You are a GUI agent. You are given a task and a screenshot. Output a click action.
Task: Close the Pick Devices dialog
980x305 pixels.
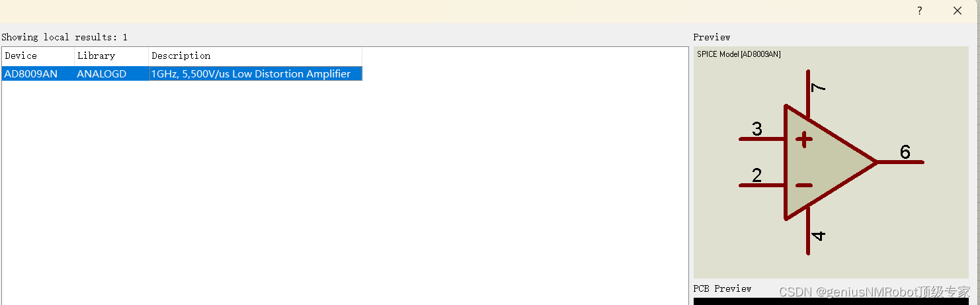tap(957, 11)
